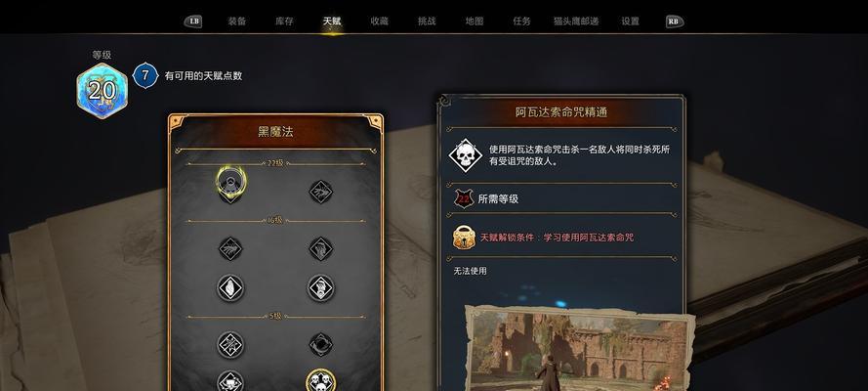Select the highlighted level 22 Avada Kedavra Mastery talent
868x391 pixels.
point(230,184)
